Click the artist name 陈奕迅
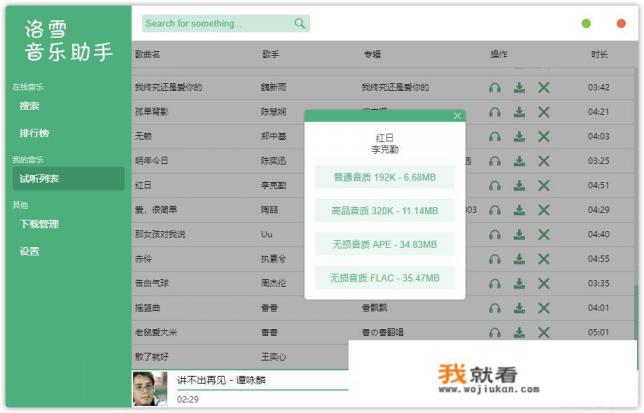 point(274,161)
